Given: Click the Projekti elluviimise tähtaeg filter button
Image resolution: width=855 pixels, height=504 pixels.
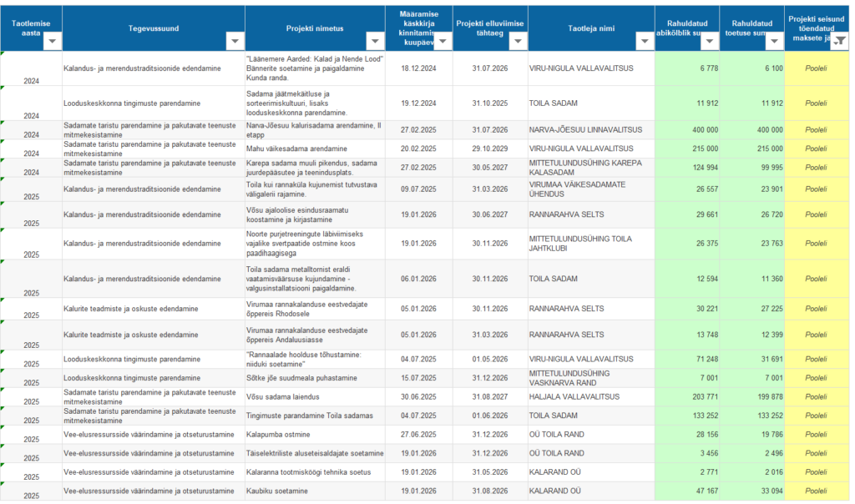Looking at the screenshot, I should (x=517, y=41).
